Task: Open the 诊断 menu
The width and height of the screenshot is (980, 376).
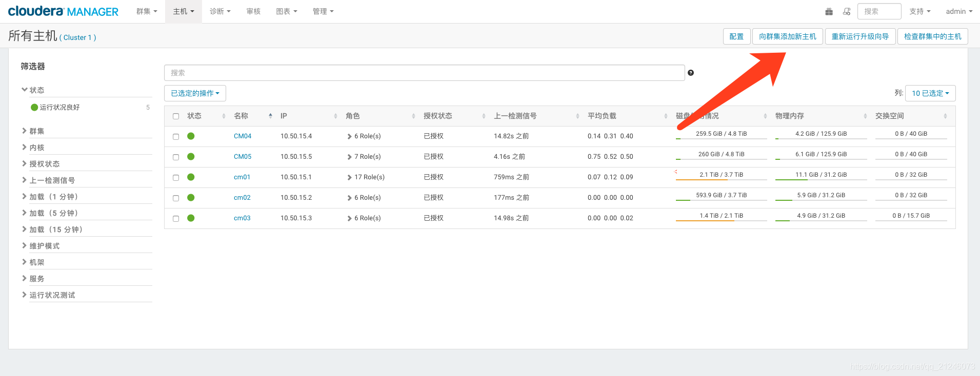Action: point(220,11)
